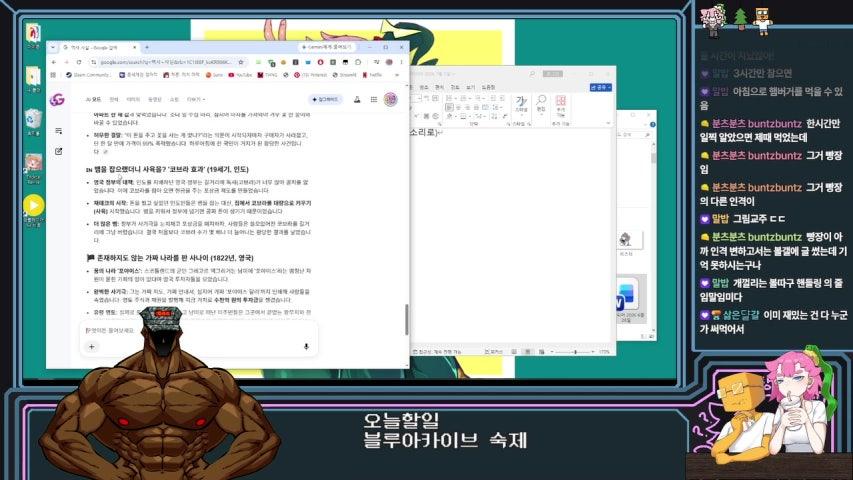Open Chrome profile avatar in toolbar
The height and width of the screenshot is (480, 853).
[x=390, y=62]
